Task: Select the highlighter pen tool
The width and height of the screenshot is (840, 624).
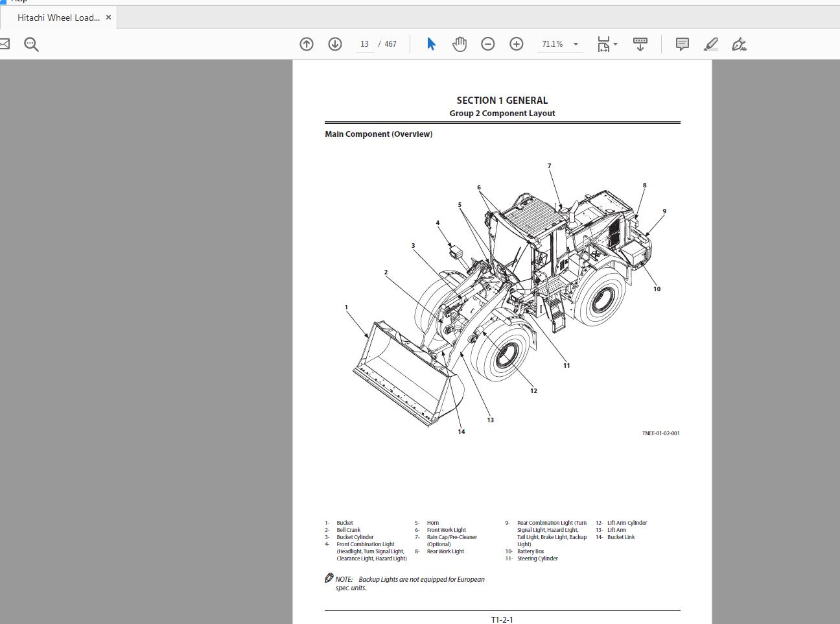Action: pyautogui.click(x=710, y=44)
